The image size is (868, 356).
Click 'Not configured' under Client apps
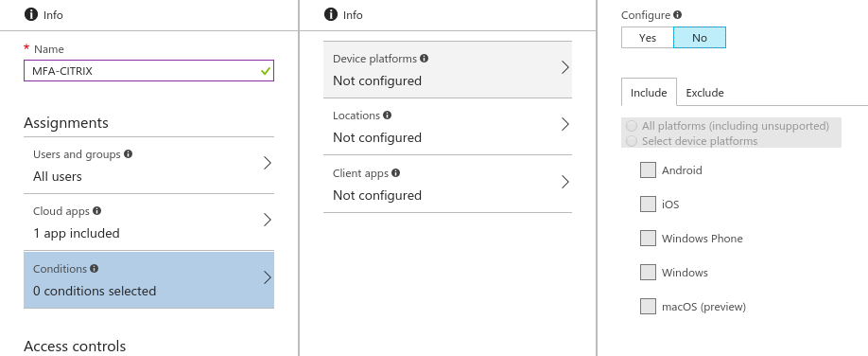[377, 195]
